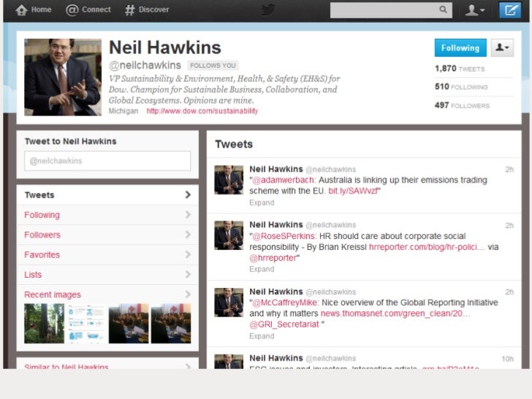Click avatar on the Australia emissions tweet
532x399 pixels.
point(229,180)
